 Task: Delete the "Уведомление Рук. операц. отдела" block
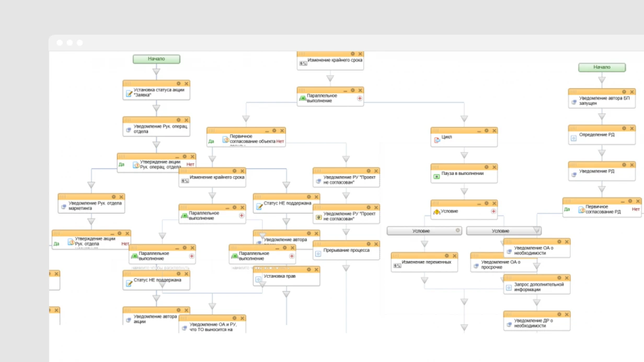[186, 120]
